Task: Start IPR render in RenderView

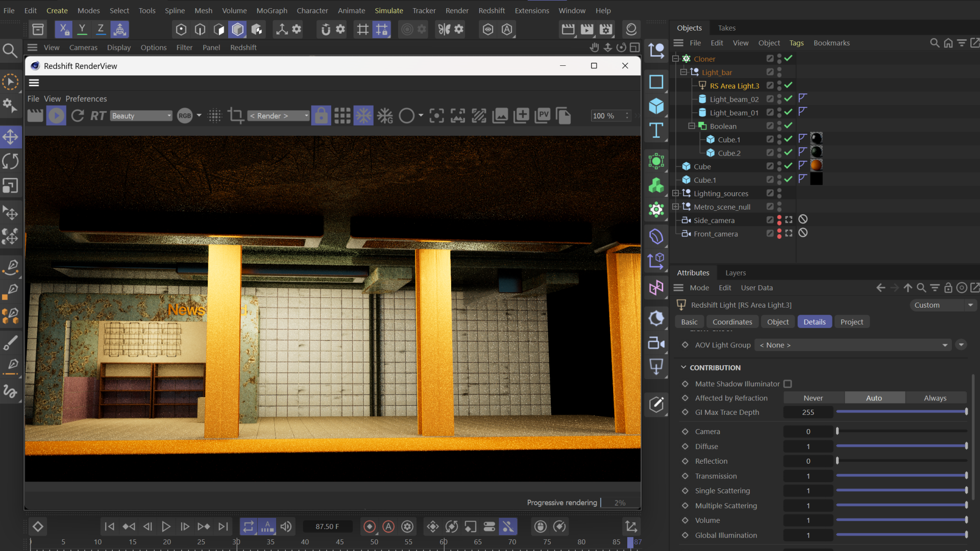Action: coord(56,116)
